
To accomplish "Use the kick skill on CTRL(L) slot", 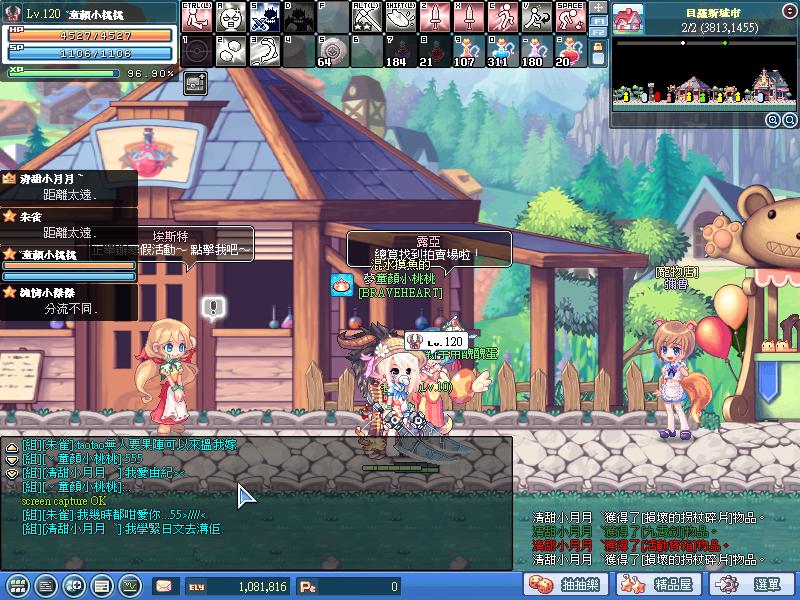I will point(197,17).
